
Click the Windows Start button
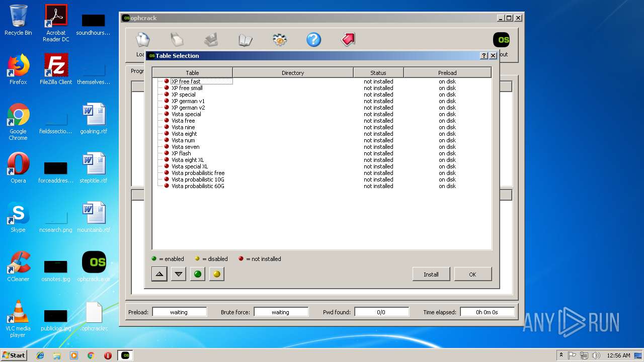point(14,355)
